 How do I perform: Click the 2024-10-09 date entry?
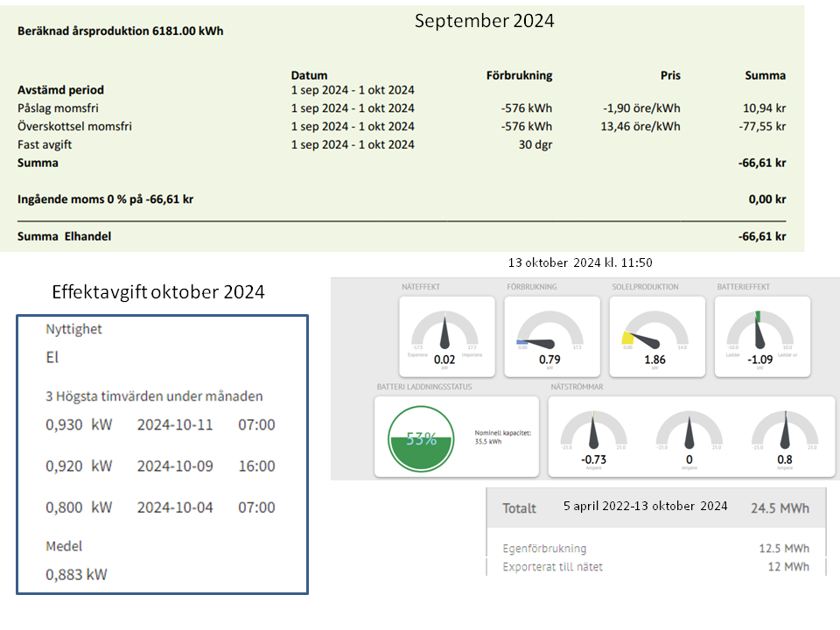pyautogui.click(x=175, y=466)
